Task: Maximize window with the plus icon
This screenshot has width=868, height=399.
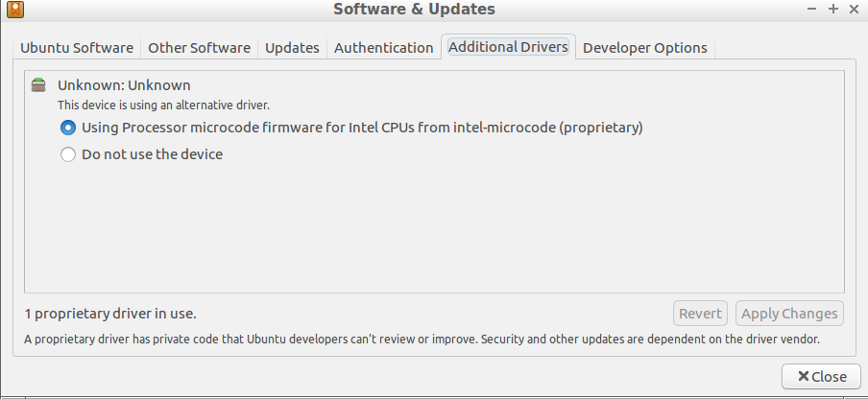Action: point(833,9)
